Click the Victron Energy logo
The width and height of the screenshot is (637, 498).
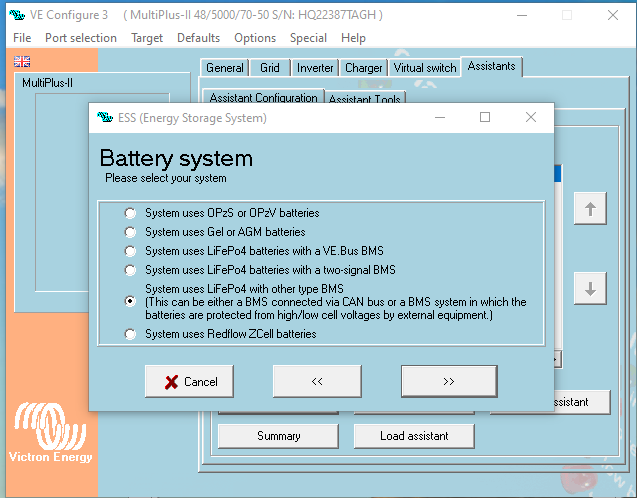(x=50, y=432)
